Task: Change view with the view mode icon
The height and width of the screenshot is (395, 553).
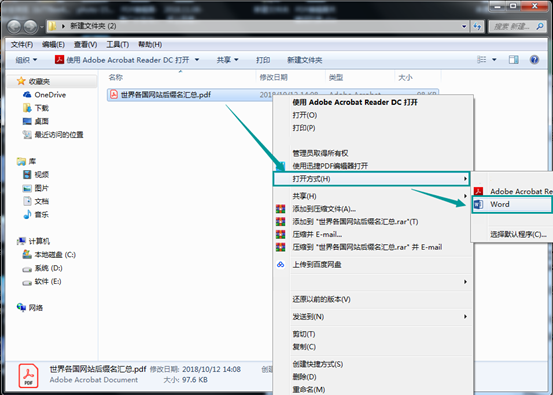Action: 481,60
